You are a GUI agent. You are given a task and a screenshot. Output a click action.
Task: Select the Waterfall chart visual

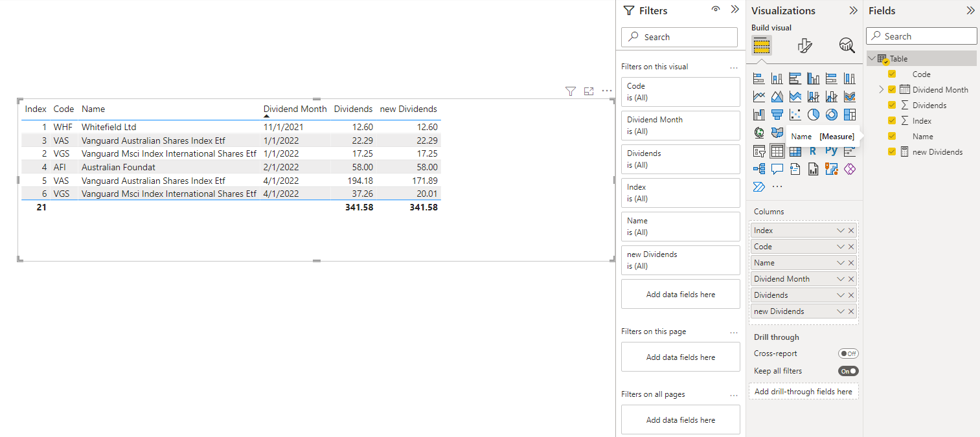point(759,115)
